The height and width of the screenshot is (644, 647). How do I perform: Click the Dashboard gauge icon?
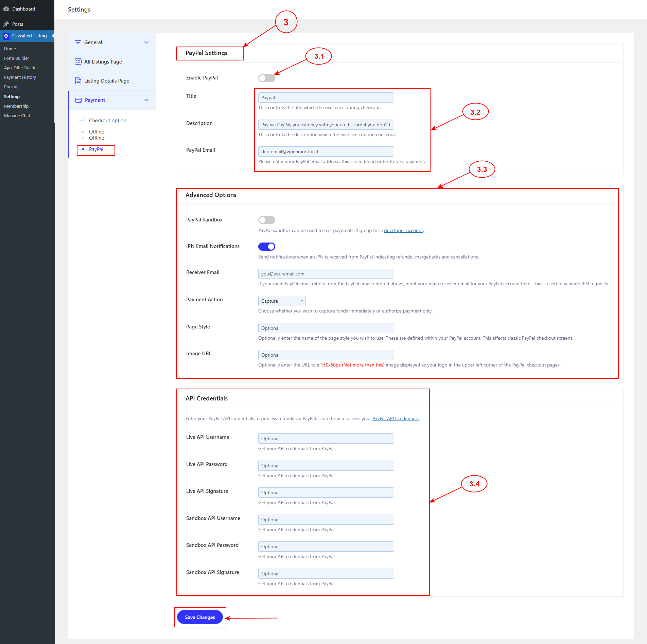click(6, 9)
